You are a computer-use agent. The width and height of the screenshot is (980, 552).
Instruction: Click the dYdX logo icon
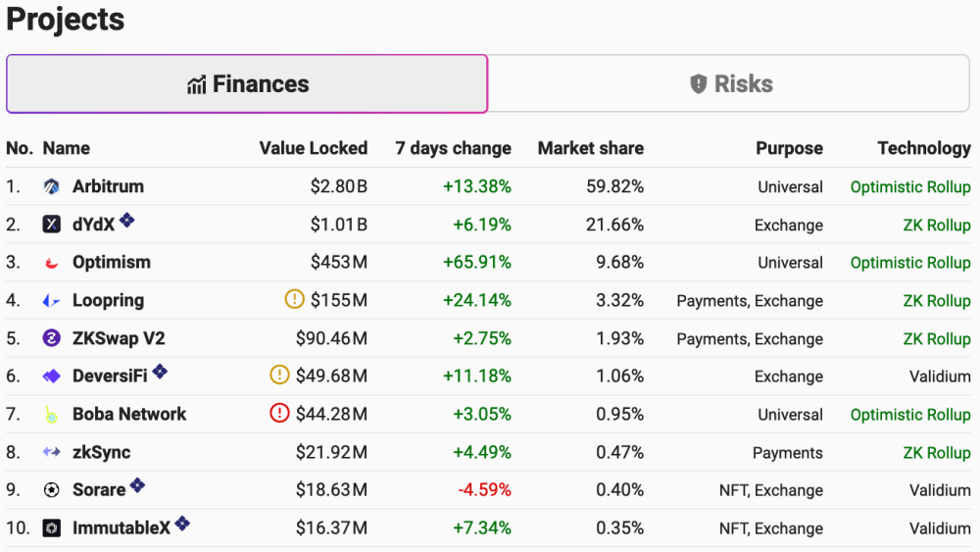(51, 224)
